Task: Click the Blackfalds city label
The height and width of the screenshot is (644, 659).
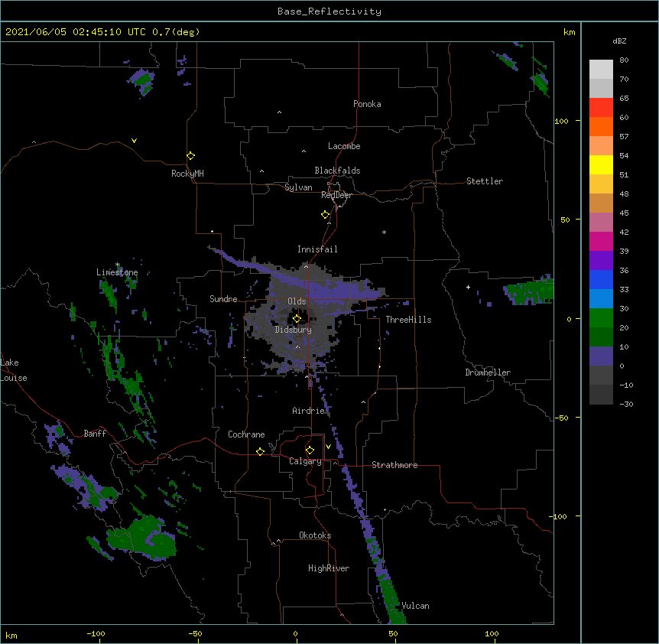Action: pyautogui.click(x=337, y=171)
